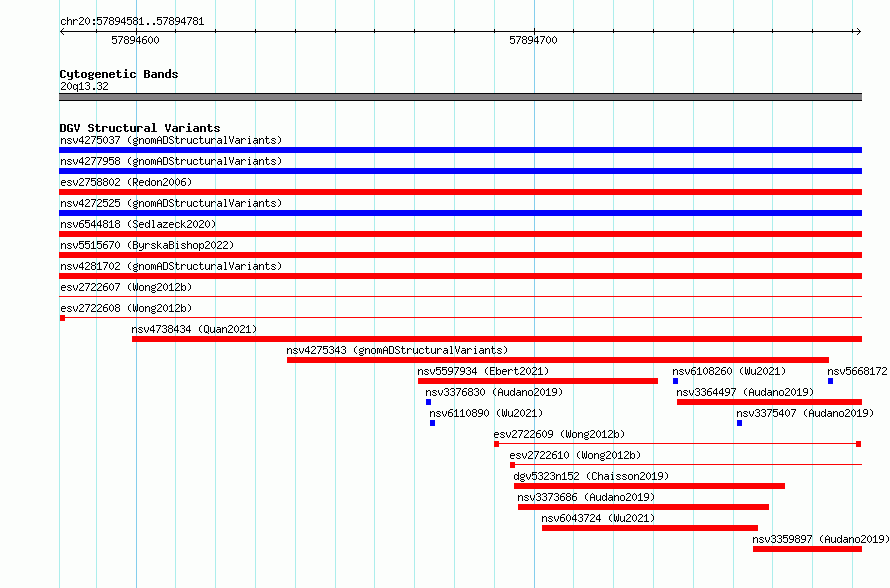Open nsv3376830 (Audano2019) label
Screen dimensions: 890x588
click(x=494, y=392)
